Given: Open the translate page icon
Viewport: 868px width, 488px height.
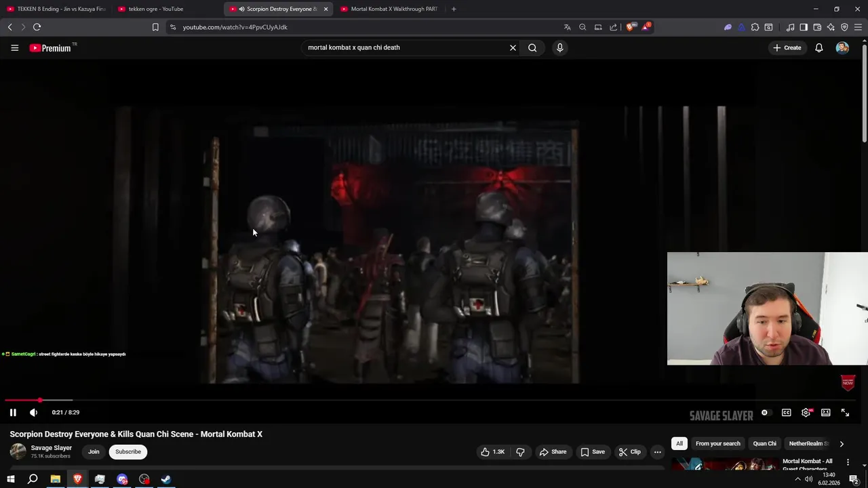Looking at the screenshot, I should [x=567, y=27].
